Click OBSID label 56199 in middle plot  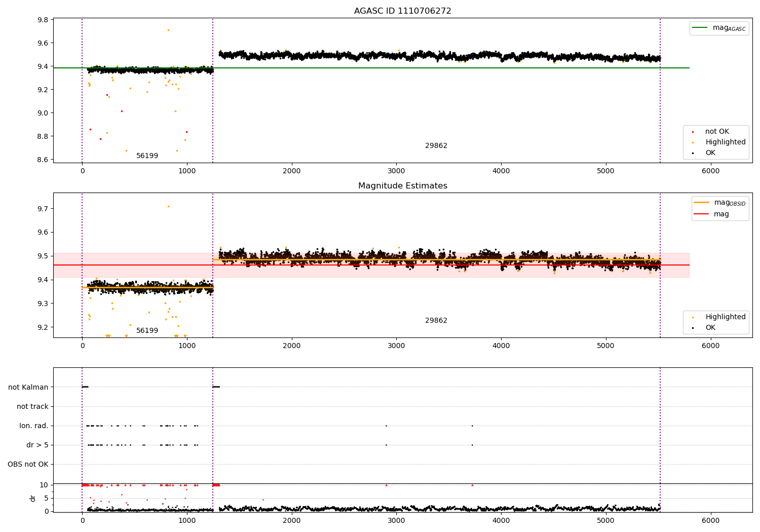pos(147,331)
